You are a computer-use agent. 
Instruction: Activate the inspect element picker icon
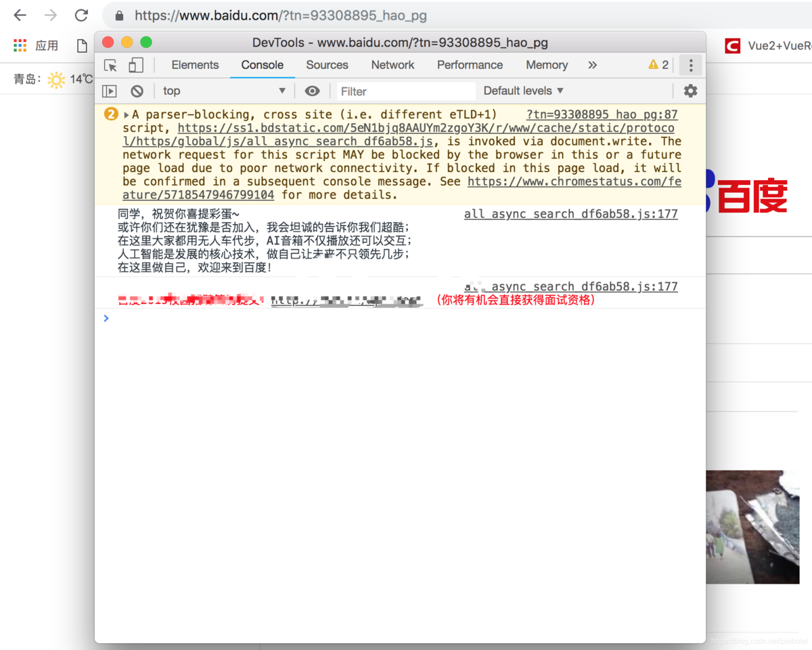click(110, 65)
